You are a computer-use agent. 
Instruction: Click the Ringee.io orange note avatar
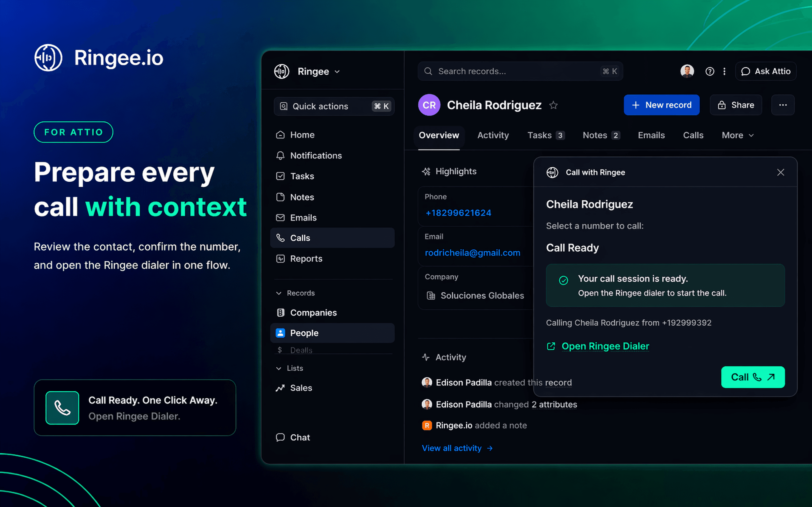(x=427, y=426)
